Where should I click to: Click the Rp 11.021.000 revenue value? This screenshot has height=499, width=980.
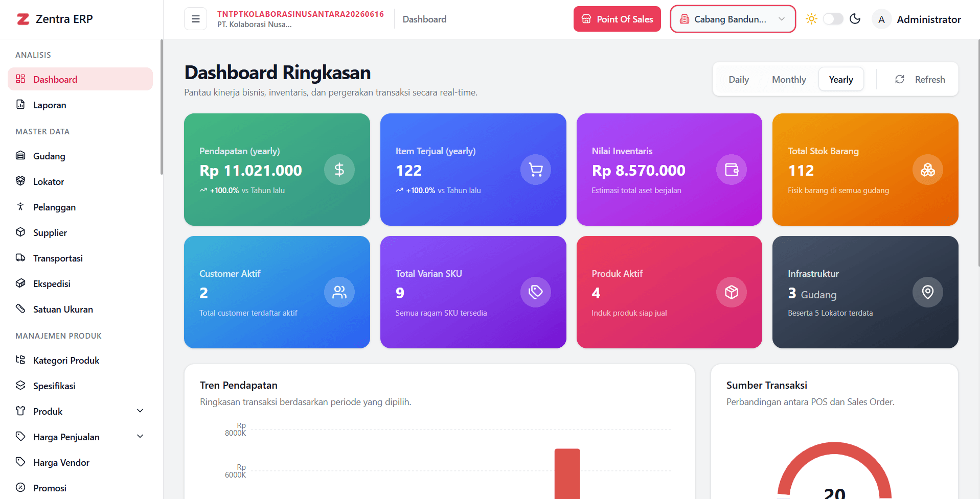(x=250, y=171)
